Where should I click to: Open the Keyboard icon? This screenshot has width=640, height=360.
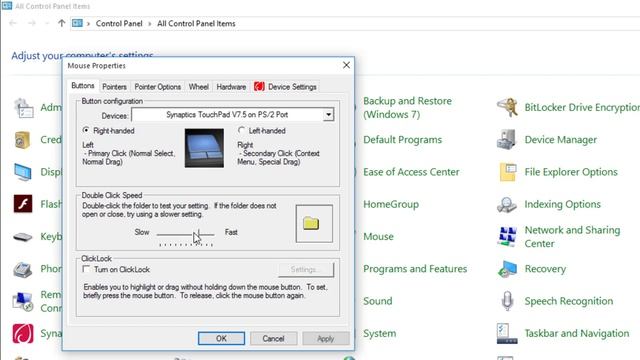coord(22,237)
